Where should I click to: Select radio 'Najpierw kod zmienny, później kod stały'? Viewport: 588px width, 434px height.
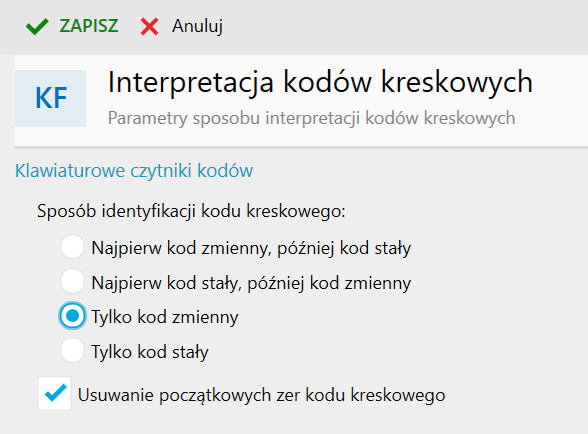pos(72,246)
